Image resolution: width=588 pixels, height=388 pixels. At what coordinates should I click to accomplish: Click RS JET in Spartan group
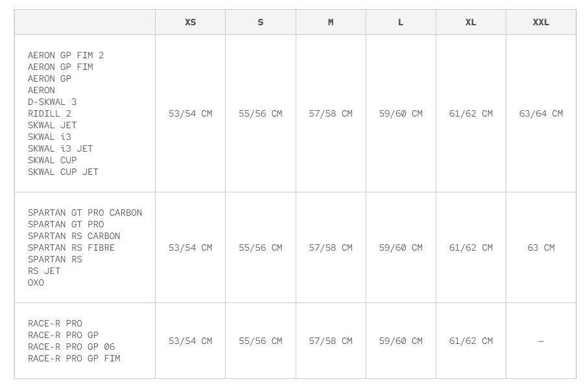(44, 271)
